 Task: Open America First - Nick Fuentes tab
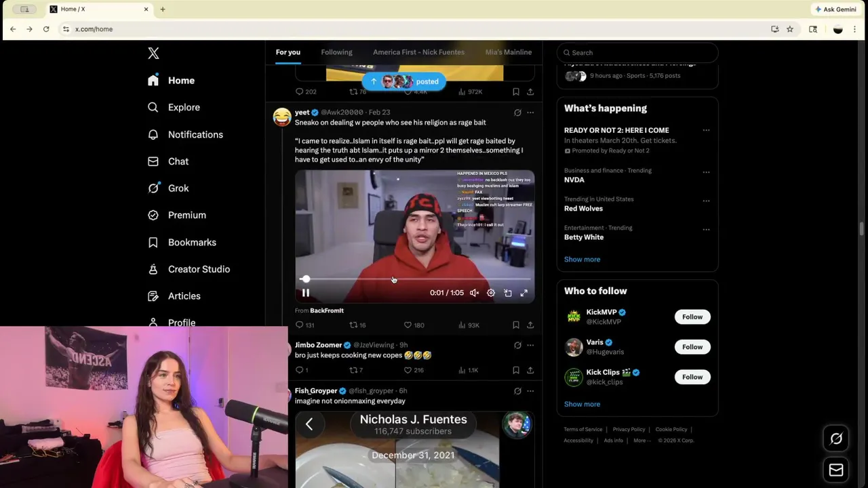(x=418, y=52)
